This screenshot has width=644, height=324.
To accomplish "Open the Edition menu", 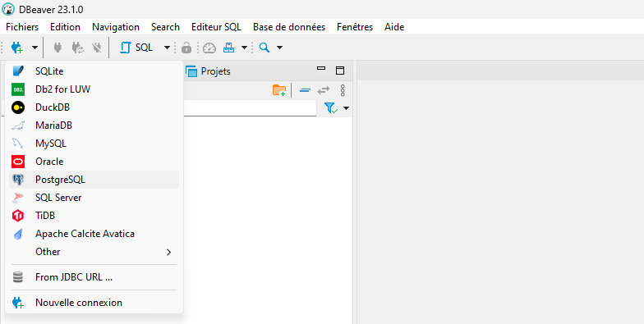I will (x=65, y=27).
